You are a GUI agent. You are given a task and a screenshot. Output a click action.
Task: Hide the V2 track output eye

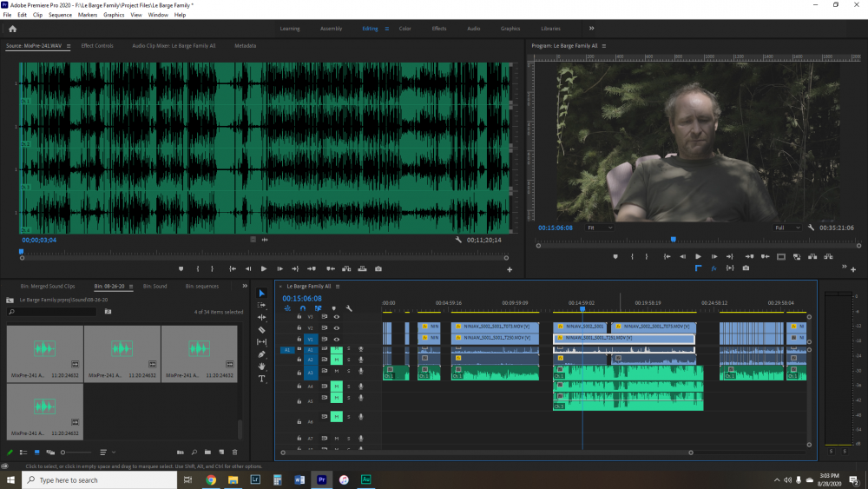click(336, 328)
